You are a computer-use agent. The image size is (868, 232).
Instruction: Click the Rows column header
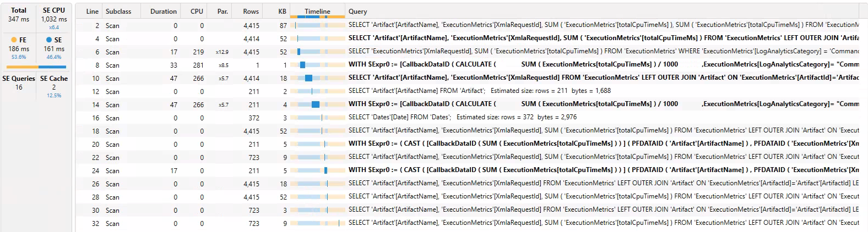click(251, 12)
